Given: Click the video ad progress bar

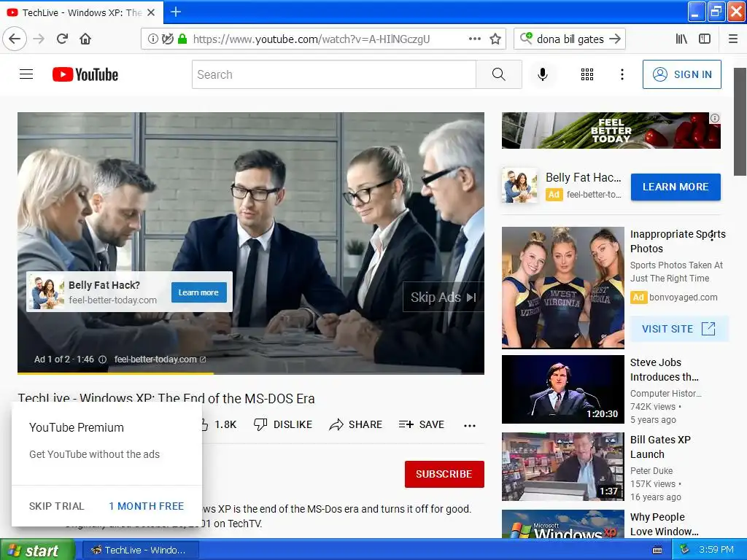Looking at the screenshot, I should point(251,373).
